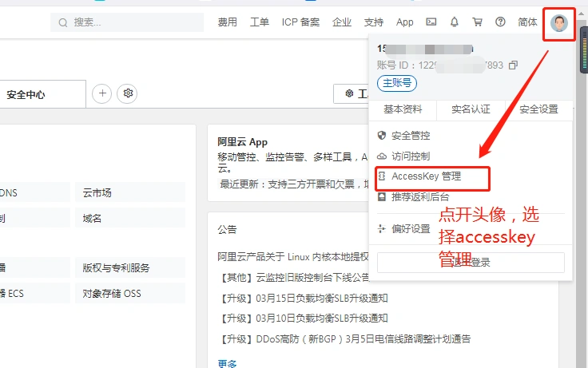This screenshot has width=588, height=368.
Task: Open 03月10日负载均衡SLB升级通知 announcement
Action: [303, 319]
